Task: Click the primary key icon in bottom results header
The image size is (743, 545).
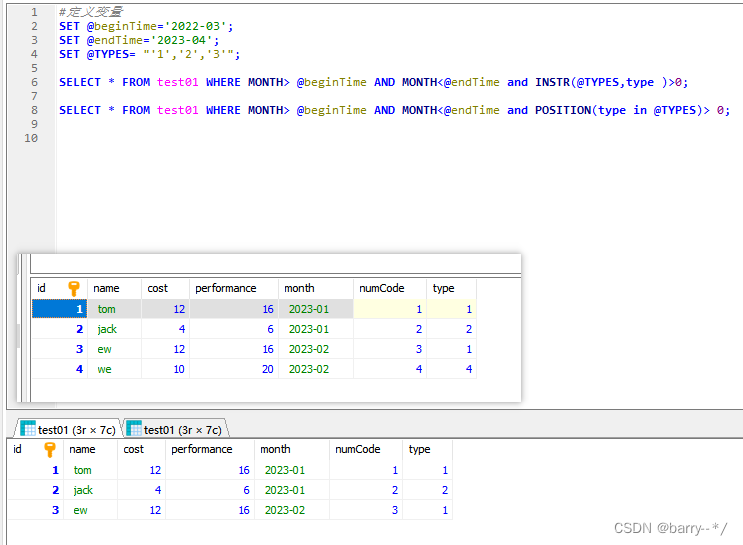Action: tap(49, 449)
